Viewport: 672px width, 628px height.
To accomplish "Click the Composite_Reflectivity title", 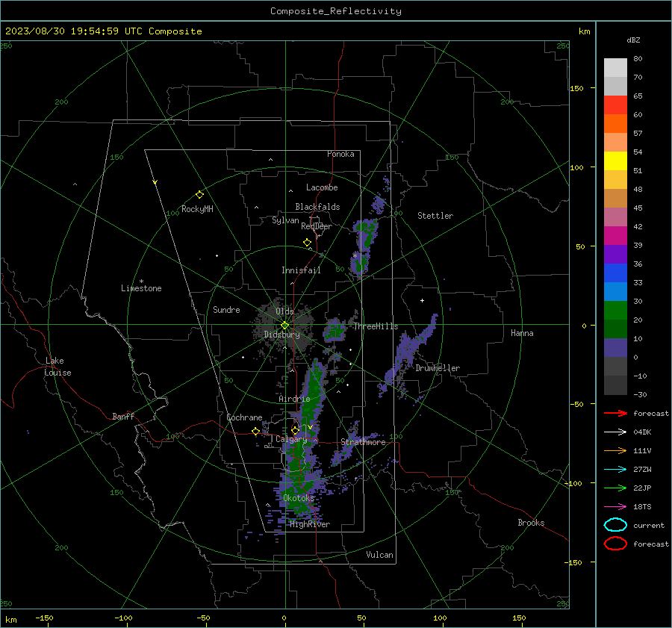I will (336, 11).
